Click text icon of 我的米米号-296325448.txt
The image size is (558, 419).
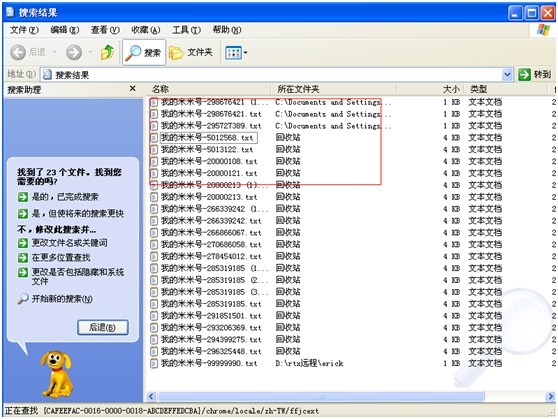pos(154,352)
